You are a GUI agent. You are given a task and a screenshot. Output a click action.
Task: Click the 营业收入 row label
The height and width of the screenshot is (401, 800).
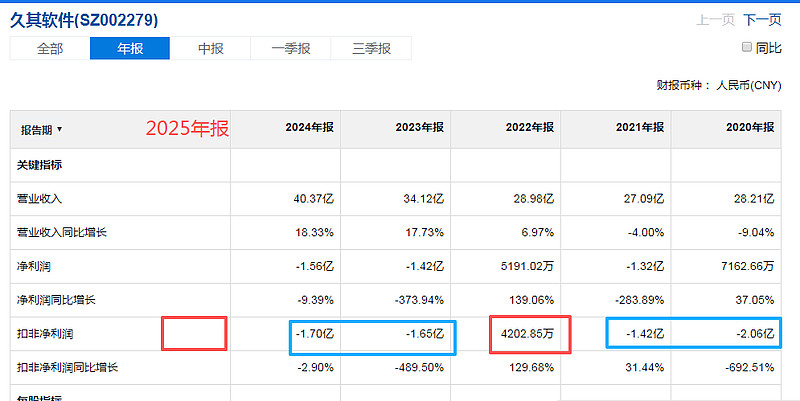tap(39, 198)
